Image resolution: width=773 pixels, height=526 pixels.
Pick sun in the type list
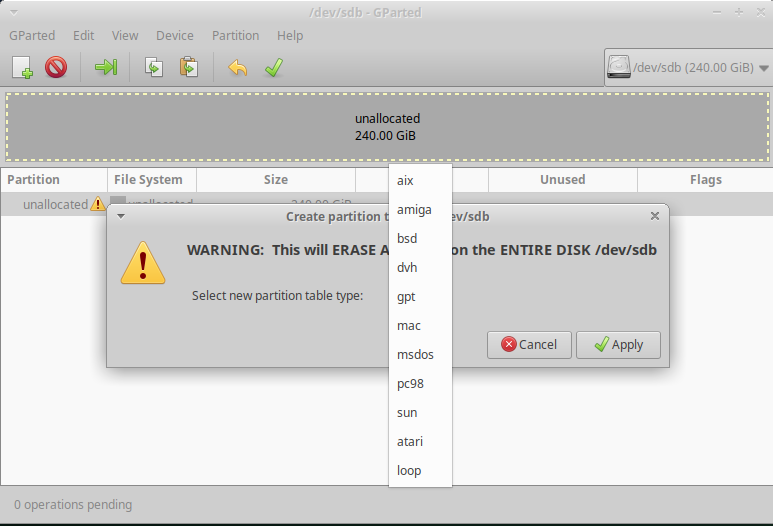pos(420,413)
